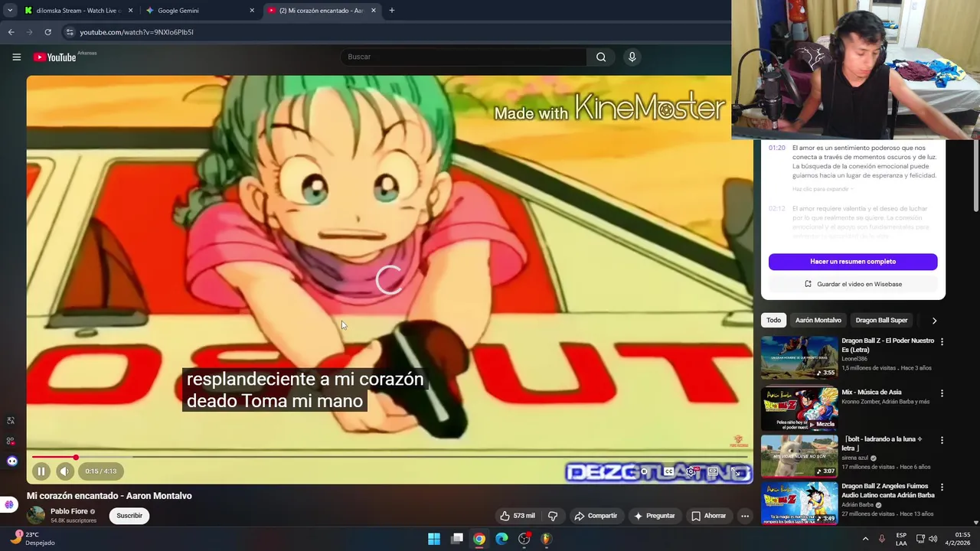
Task: Click the search magnifier button
Action: tap(601, 57)
